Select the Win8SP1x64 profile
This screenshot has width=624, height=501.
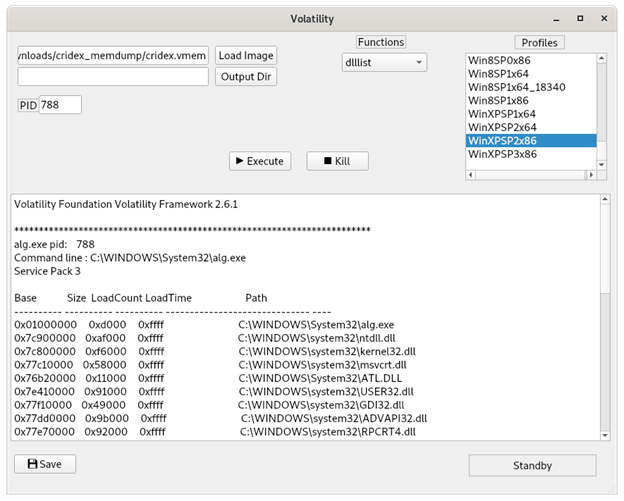[531, 74]
